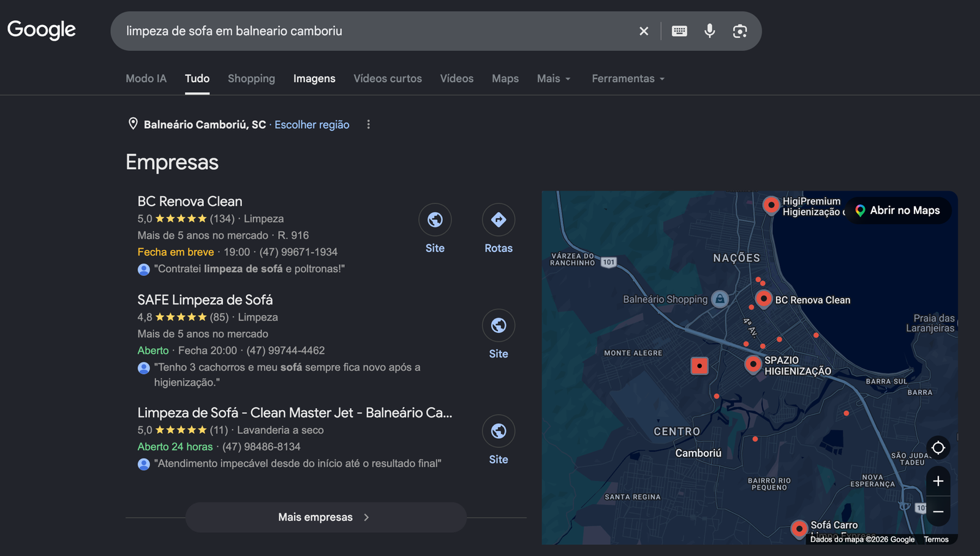The width and height of the screenshot is (980, 556).
Task: Click the Google logo
Action: coord(42,29)
